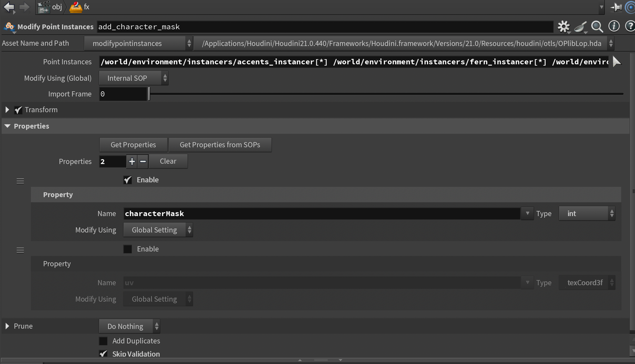Open the int Type dropdown
This screenshot has width=635, height=364.
click(587, 214)
